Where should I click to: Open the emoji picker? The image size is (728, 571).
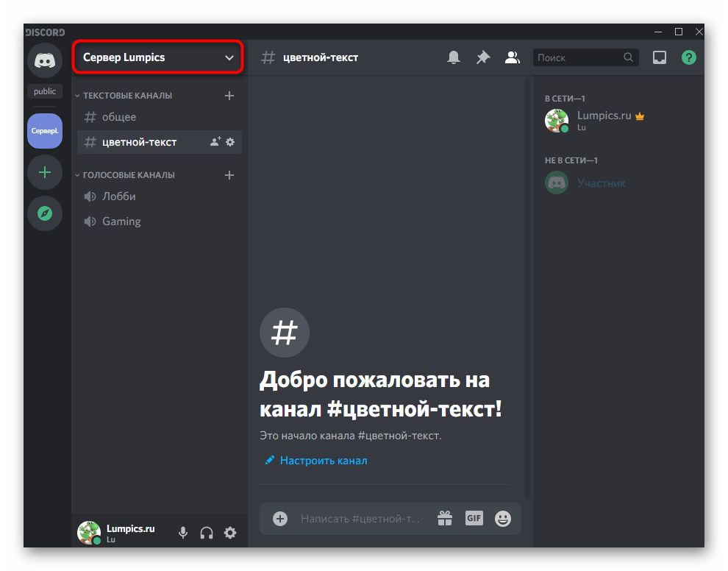pyautogui.click(x=503, y=519)
